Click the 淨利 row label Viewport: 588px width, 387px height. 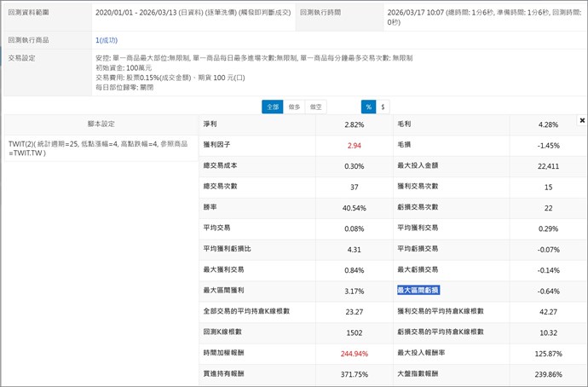click(x=210, y=124)
